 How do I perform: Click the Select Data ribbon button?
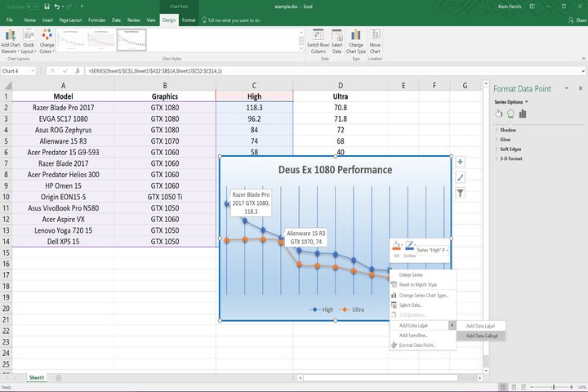(x=336, y=42)
